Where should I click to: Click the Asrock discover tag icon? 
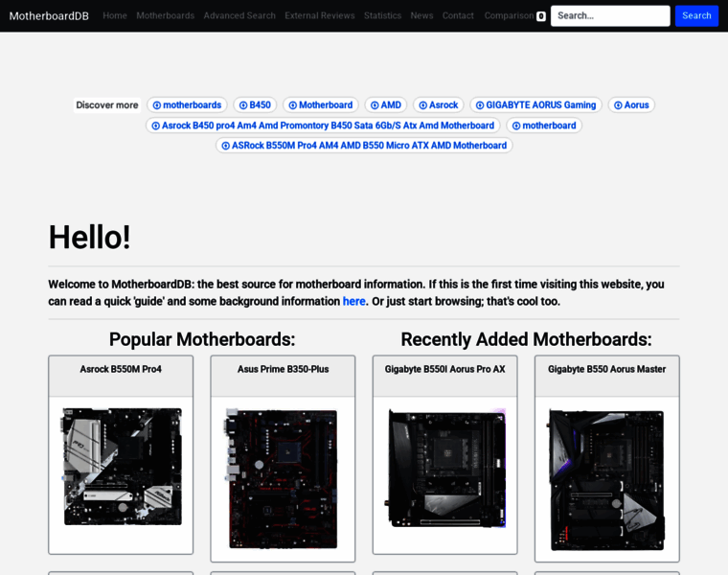click(423, 105)
